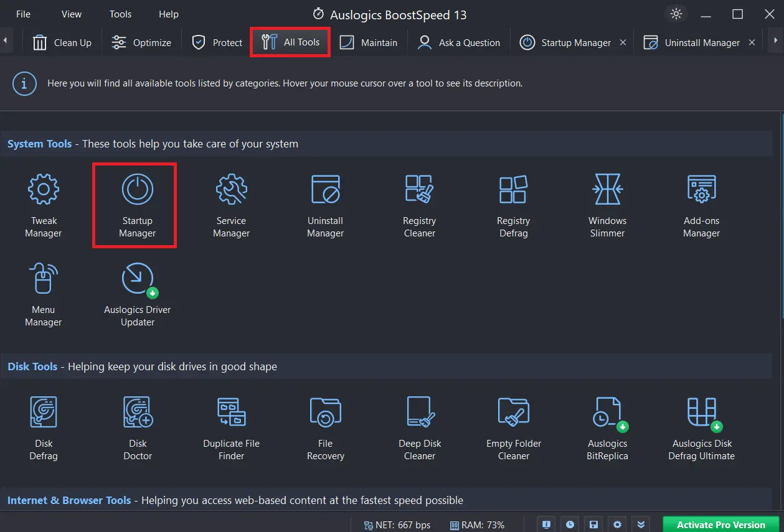
Task: Open Duplicate File Finder
Action: point(231,428)
